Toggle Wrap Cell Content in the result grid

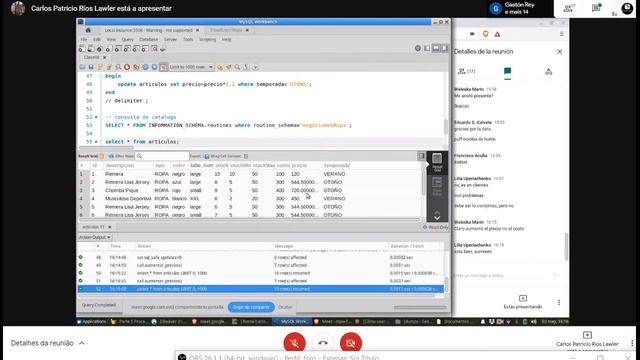(x=245, y=156)
